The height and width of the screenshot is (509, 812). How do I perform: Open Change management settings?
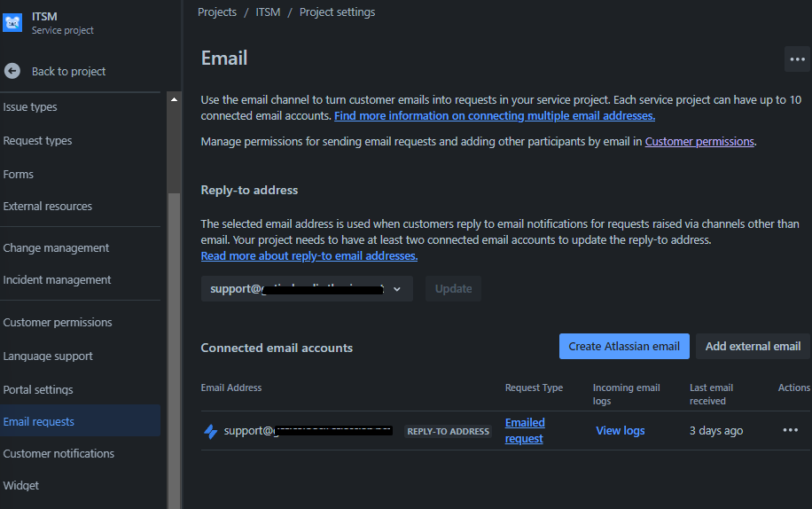pos(56,248)
